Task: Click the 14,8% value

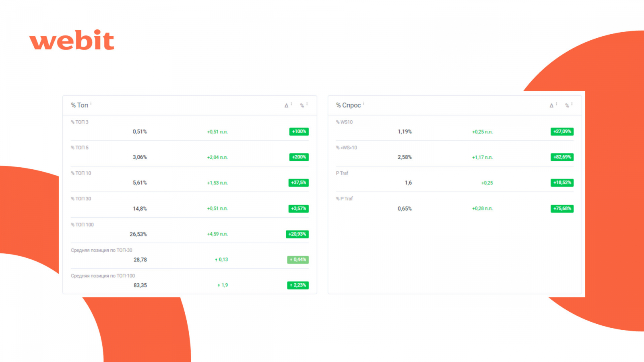Action: [140, 209]
